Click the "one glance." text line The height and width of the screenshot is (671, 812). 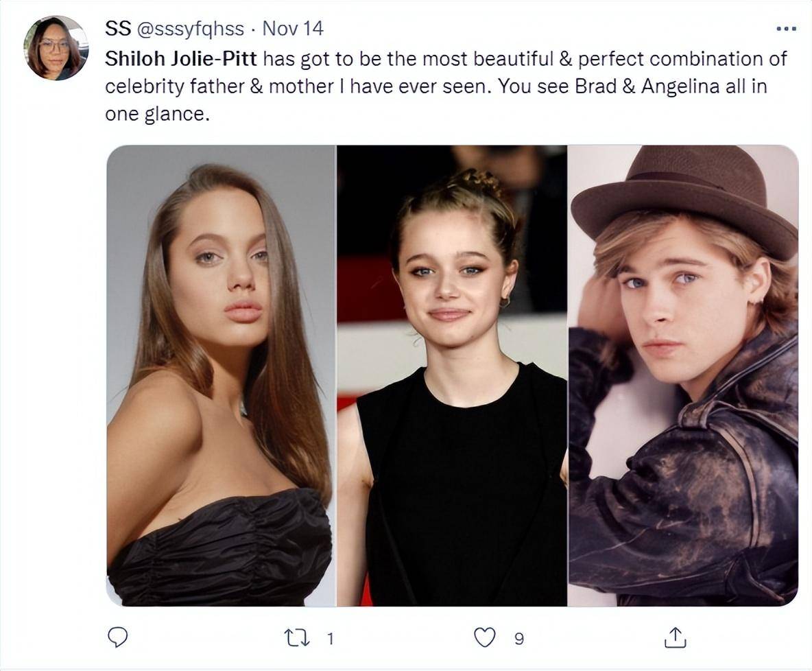click(156, 114)
